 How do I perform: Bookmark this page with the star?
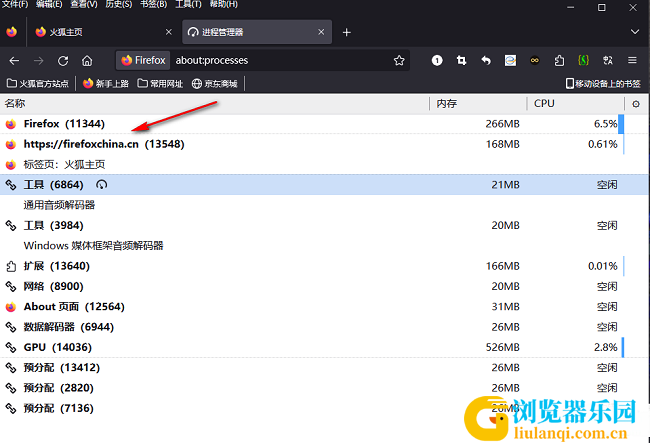(x=399, y=61)
